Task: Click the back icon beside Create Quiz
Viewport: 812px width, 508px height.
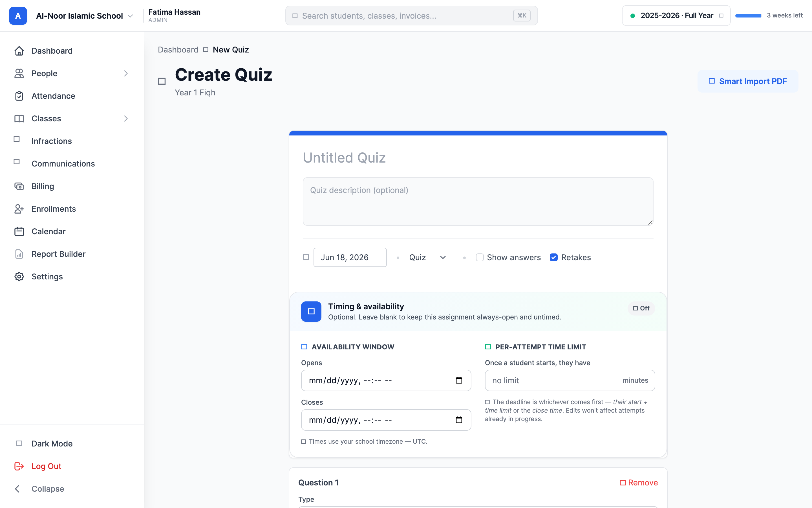Action: coord(162,81)
